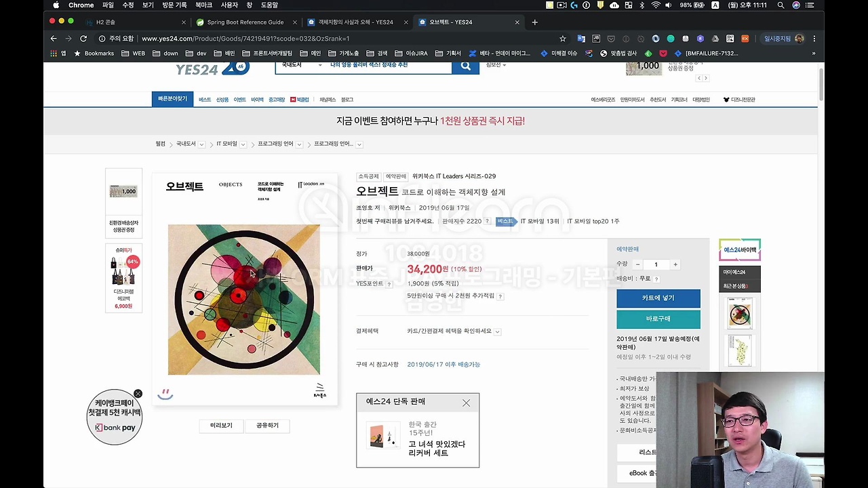Open the Apps shortcut in bookmarks bar

click(58, 53)
